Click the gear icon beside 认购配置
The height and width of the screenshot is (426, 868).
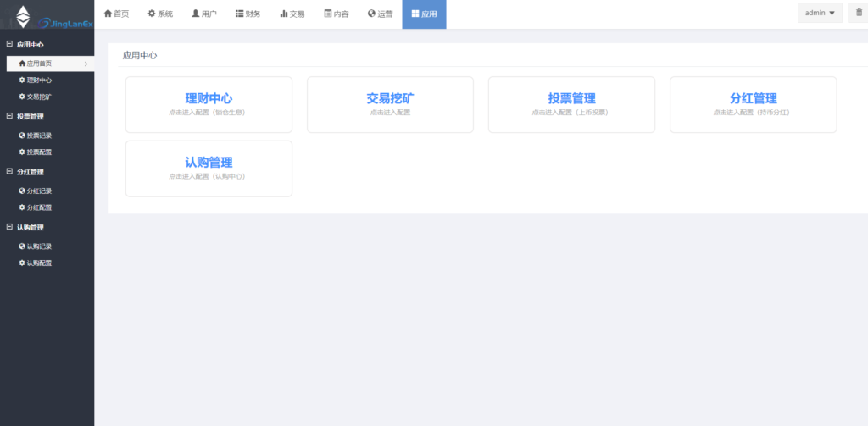[x=22, y=263]
